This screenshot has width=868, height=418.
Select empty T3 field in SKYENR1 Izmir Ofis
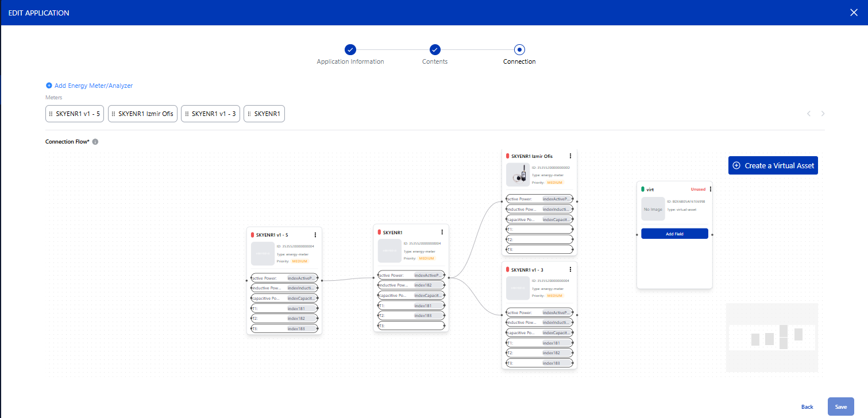539,249
